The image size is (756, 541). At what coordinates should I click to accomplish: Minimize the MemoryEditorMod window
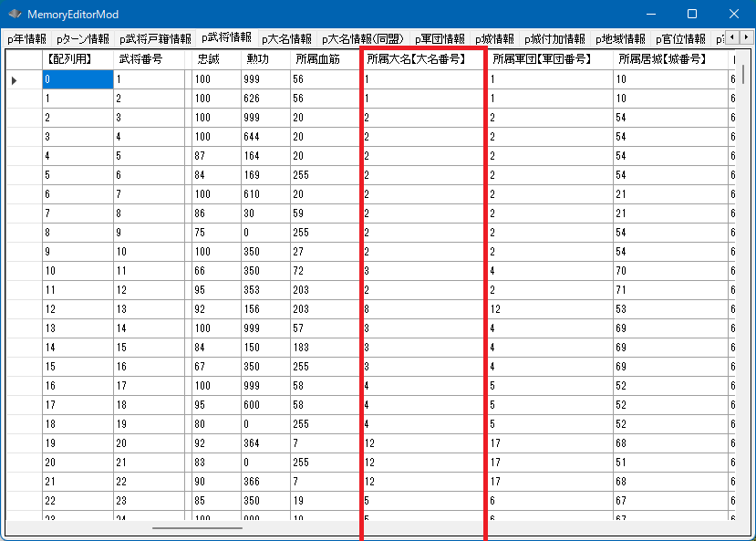pos(649,15)
